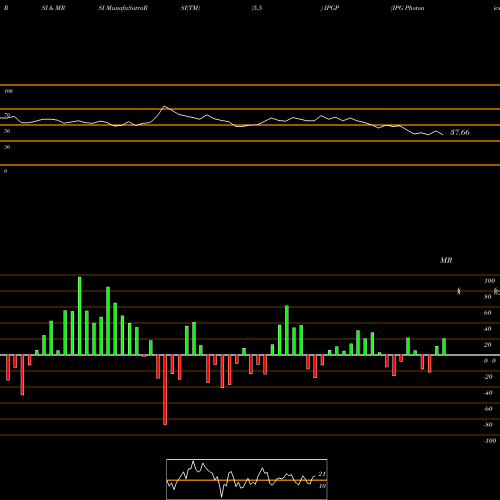Click the MR axis label -100
Image resolution: width=500 pixels, height=500 pixels.
(490, 441)
